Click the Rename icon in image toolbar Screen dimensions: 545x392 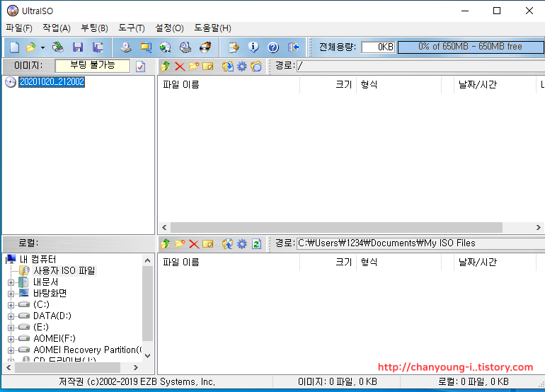tap(208, 66)
